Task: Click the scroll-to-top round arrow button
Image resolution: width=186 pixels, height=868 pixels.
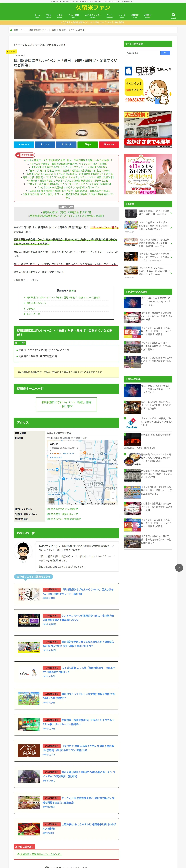Action: (179, 568)
